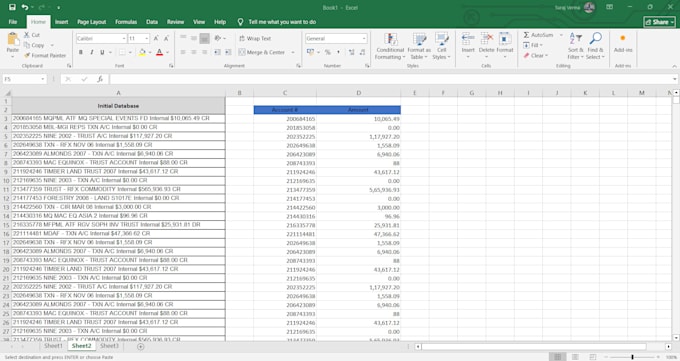Click the Share button
This screenshot has width=680, height=361.
pos(659,22)
